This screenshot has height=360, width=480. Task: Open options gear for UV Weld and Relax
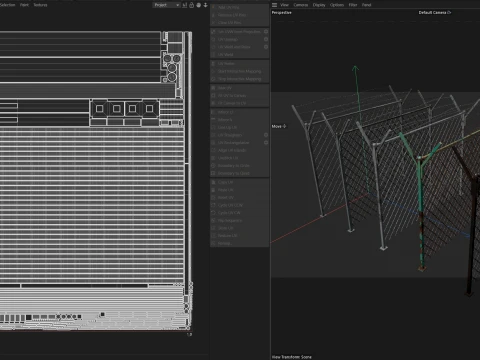point(266,47)
